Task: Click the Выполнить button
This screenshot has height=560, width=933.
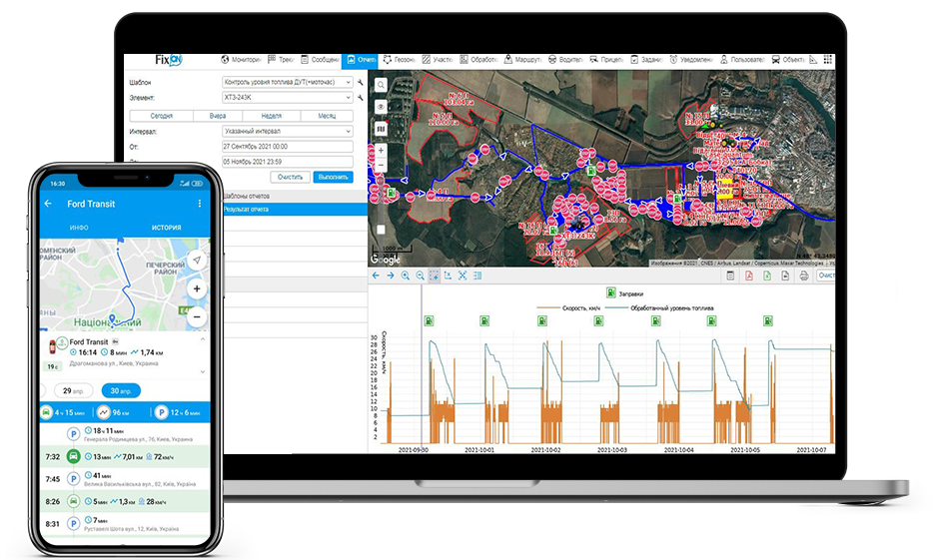Action: (334, 177)
